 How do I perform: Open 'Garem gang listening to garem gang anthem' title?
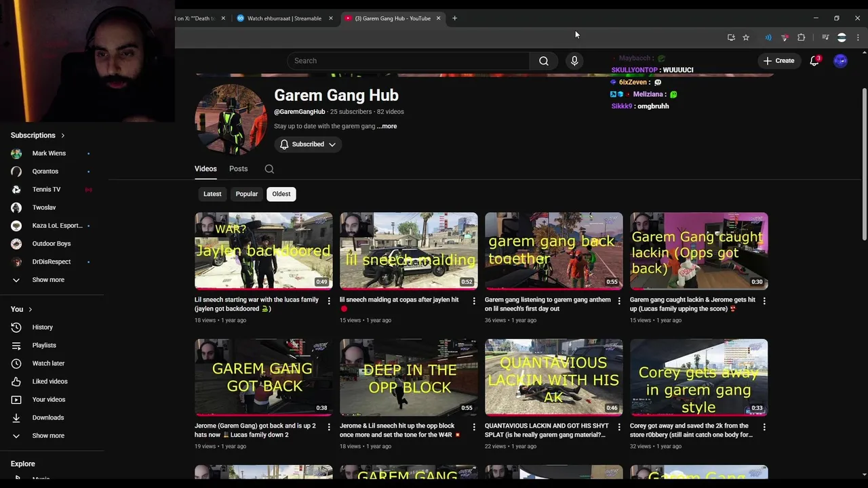547,304
